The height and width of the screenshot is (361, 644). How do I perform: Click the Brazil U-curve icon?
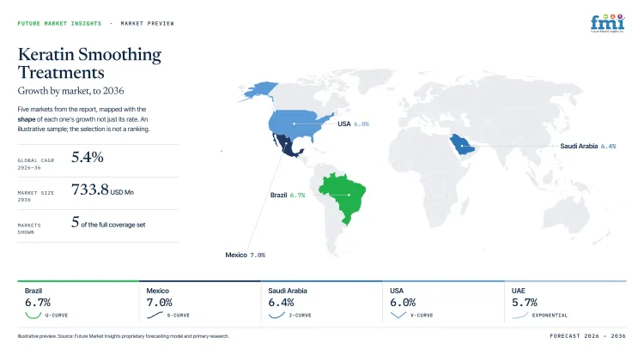point(33,315)
